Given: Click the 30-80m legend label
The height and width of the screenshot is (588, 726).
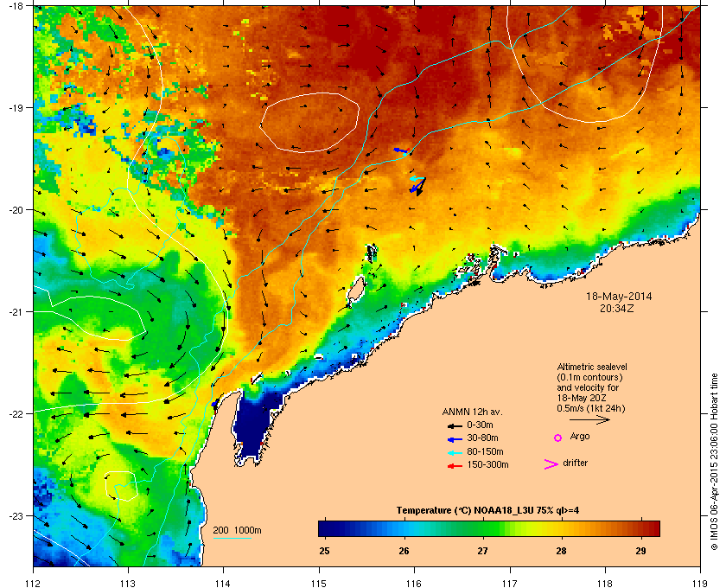Looking at the screenshot, I should coord(482,438).
